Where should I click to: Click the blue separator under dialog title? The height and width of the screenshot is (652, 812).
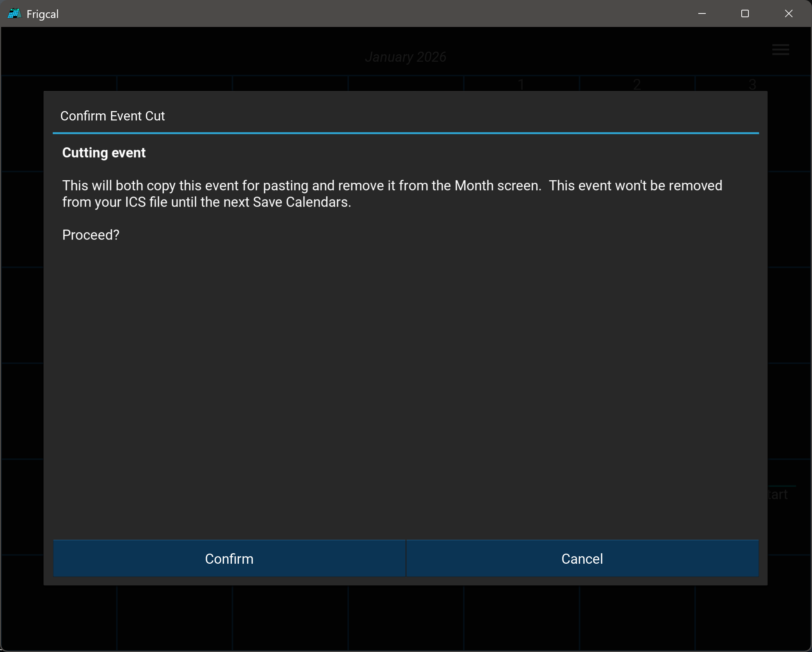tap(405, 133)
